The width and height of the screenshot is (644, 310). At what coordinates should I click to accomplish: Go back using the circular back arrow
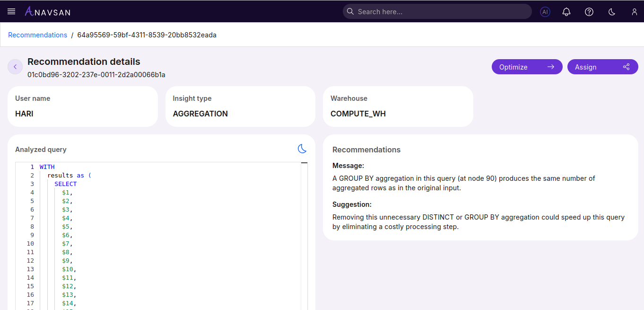click(x=15, y=67)
